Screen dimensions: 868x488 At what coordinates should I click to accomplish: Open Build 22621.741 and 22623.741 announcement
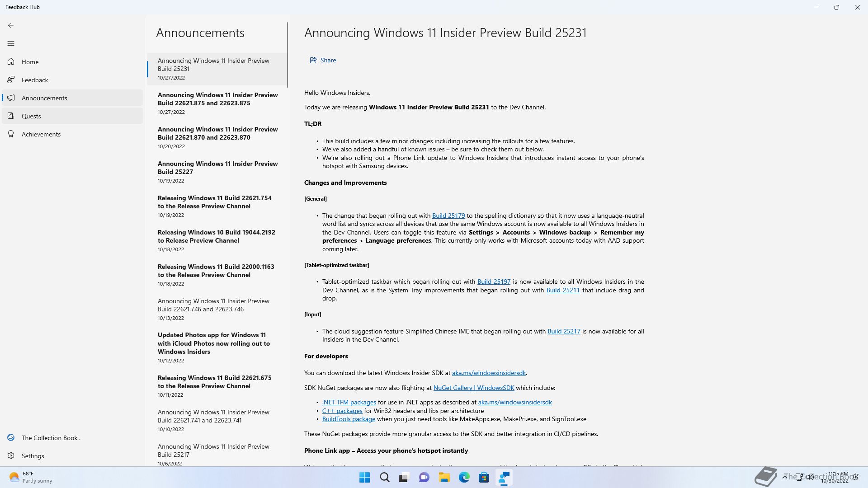(217, 420)
